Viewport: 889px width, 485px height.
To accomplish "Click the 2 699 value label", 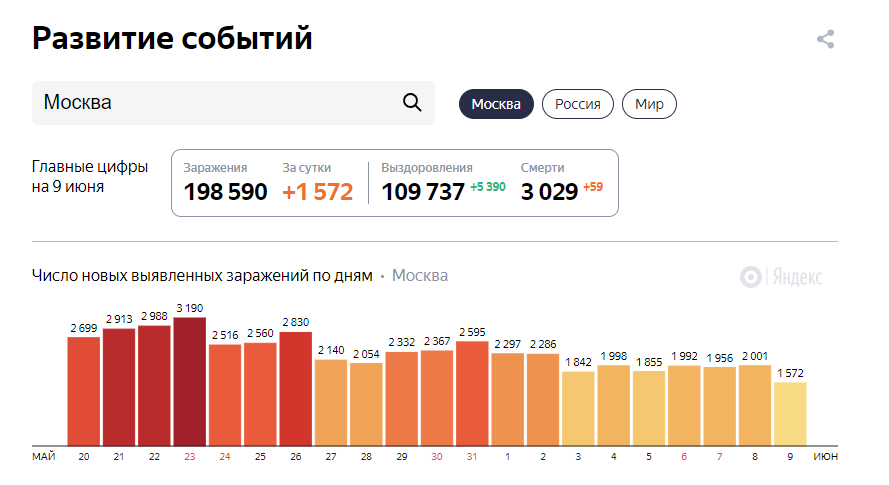I will 83,328.
